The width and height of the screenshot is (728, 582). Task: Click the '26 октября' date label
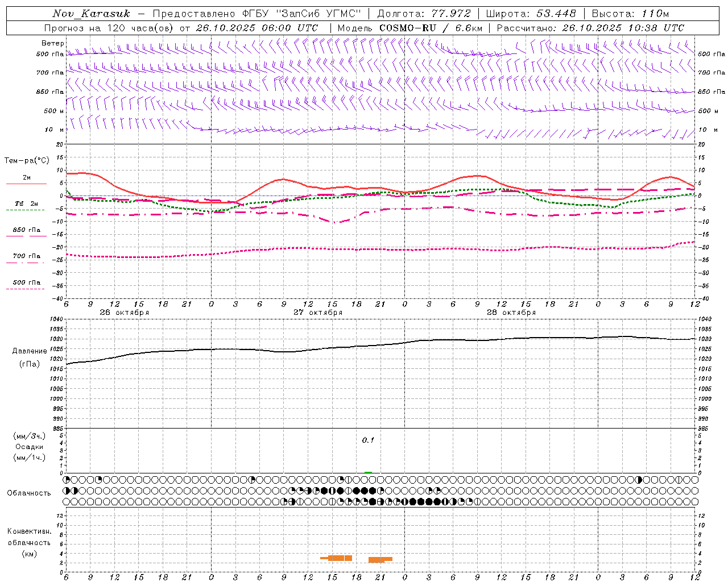(124, 313)
